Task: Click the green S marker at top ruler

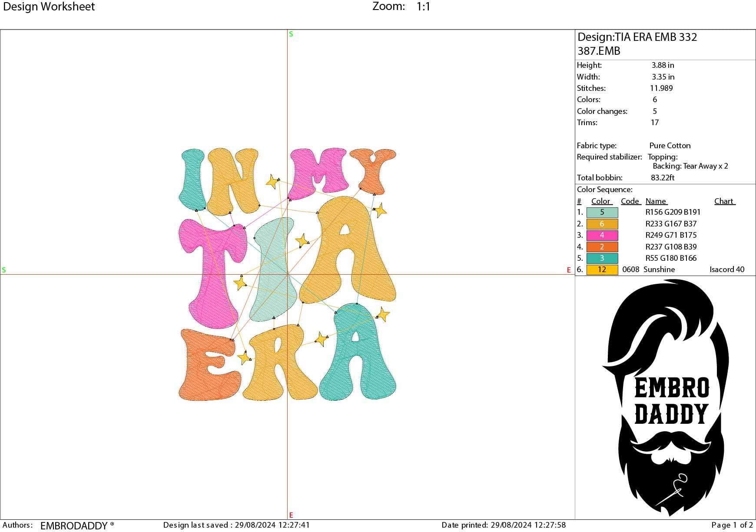Action: click(x=290, y=33)
